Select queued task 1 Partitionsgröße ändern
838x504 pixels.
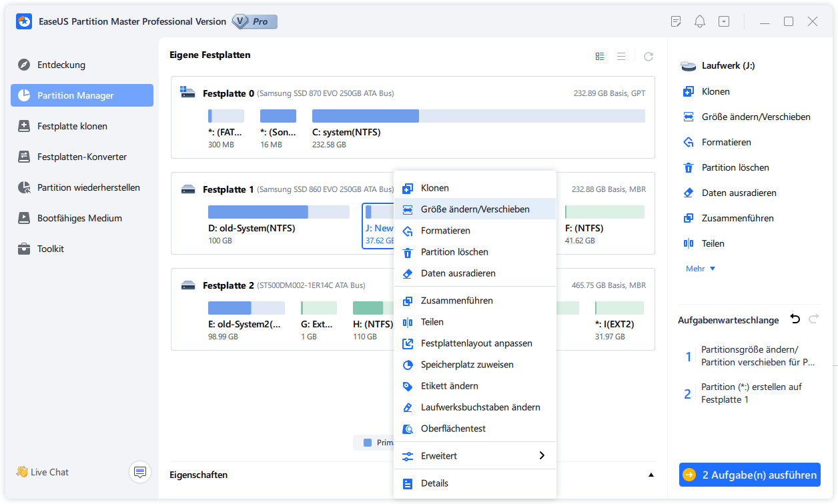[750, 356]
